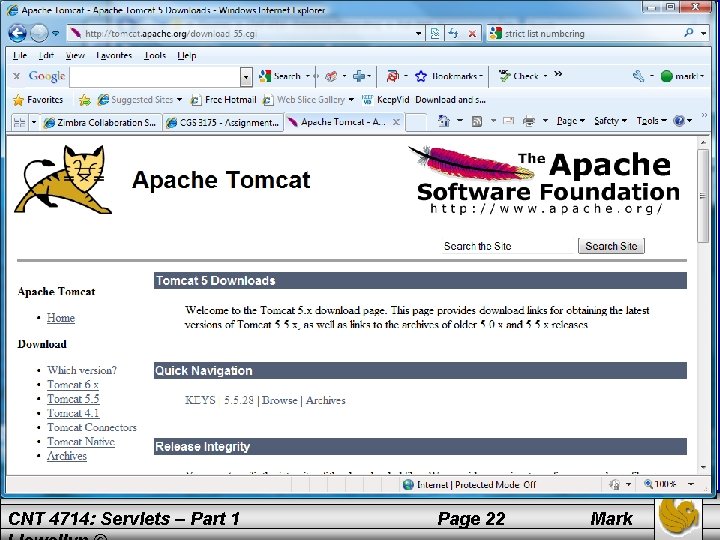This screenshot has height=540, width=720.
Task: Open the Safety dropdown menu
Action: tap(610, 121)
